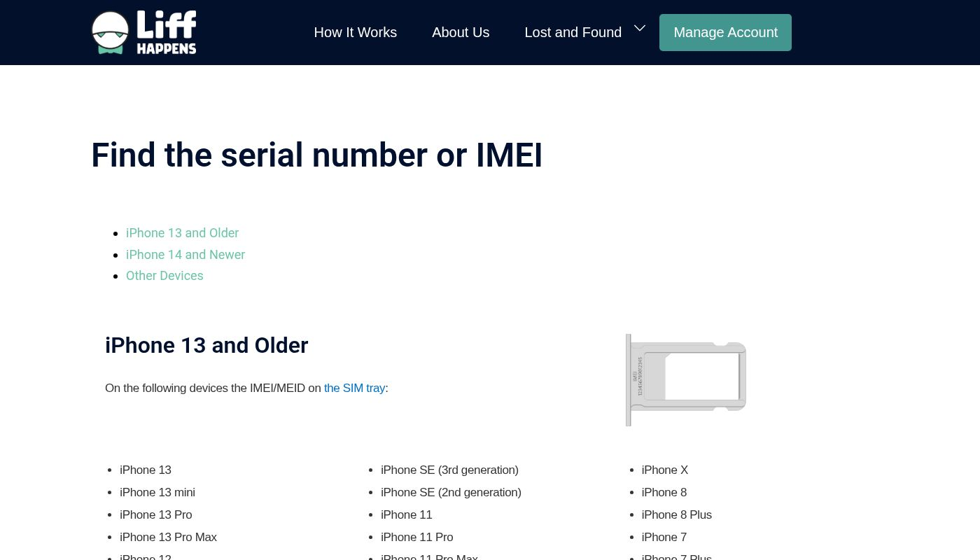Jump to iPhone 13 and Older section

coord(182,233)
